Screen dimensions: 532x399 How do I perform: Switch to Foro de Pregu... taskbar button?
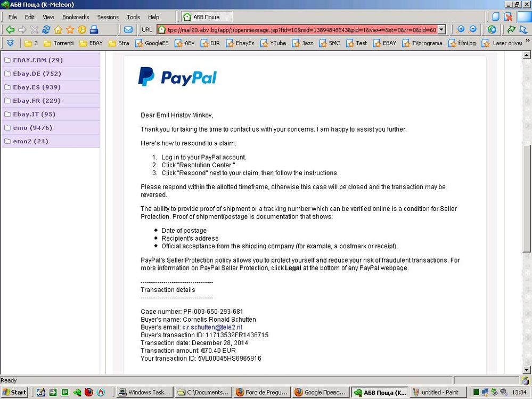tap(262, 393)
